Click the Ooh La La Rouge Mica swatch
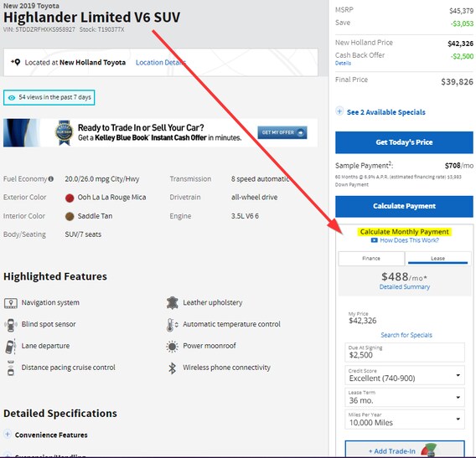Image resolution: width=476 pixels, height=458 pixels. [70, 198]
